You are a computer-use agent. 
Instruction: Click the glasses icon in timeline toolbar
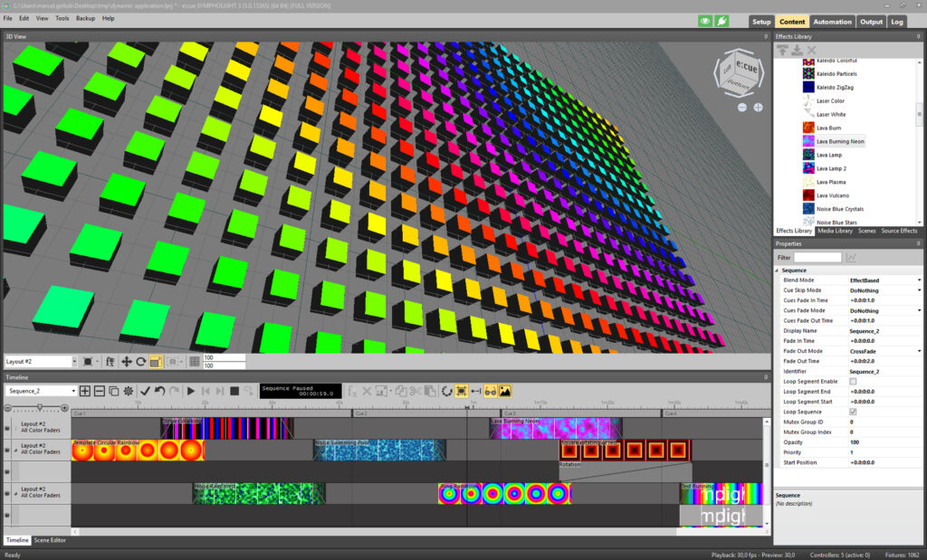point(491,391)
